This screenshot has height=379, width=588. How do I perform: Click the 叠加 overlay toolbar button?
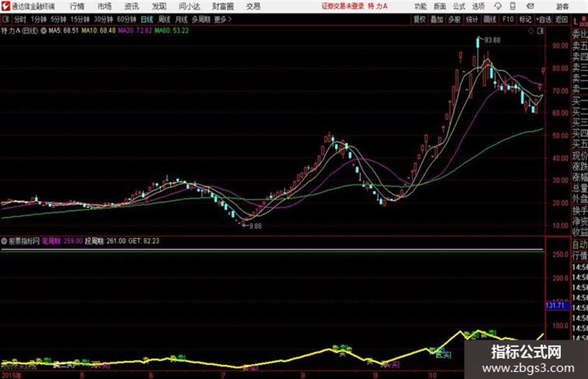(437, 19)
